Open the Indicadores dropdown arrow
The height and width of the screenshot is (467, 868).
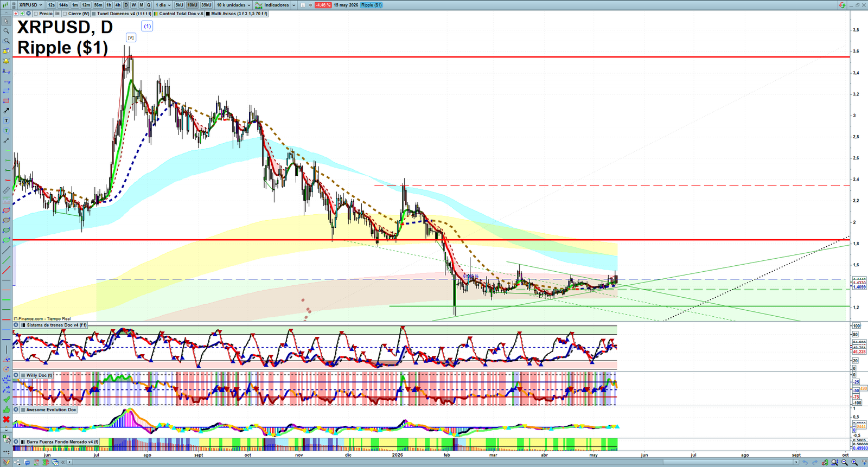tap(294, 5)
